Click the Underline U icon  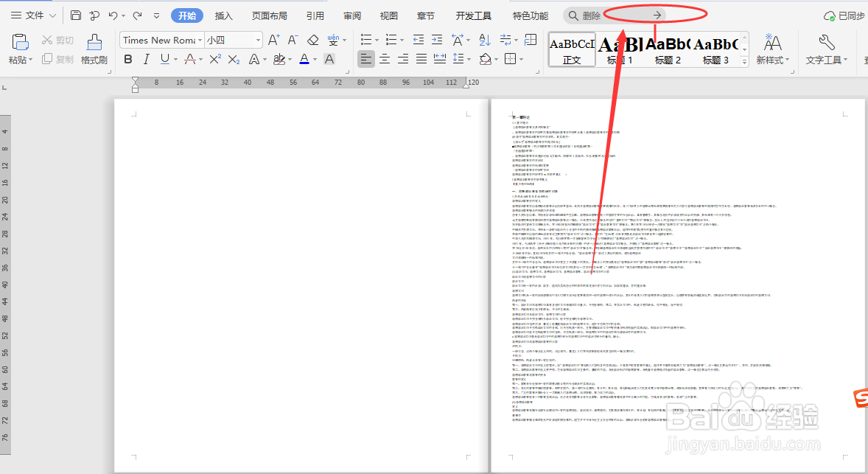(164, 59)
